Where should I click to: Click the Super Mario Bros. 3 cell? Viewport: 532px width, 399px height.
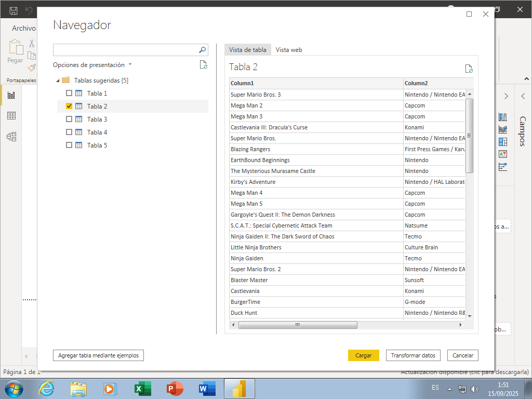click(316, 95)
